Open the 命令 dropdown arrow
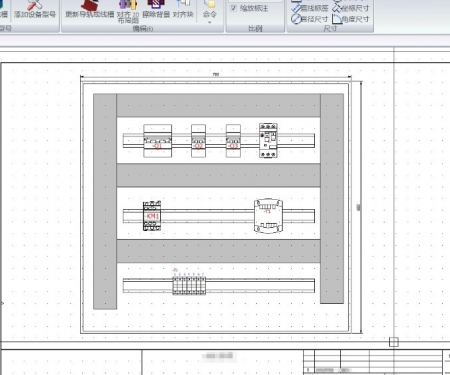The width and height of the screenshot is (450, 375). click(x=210, y=23)
